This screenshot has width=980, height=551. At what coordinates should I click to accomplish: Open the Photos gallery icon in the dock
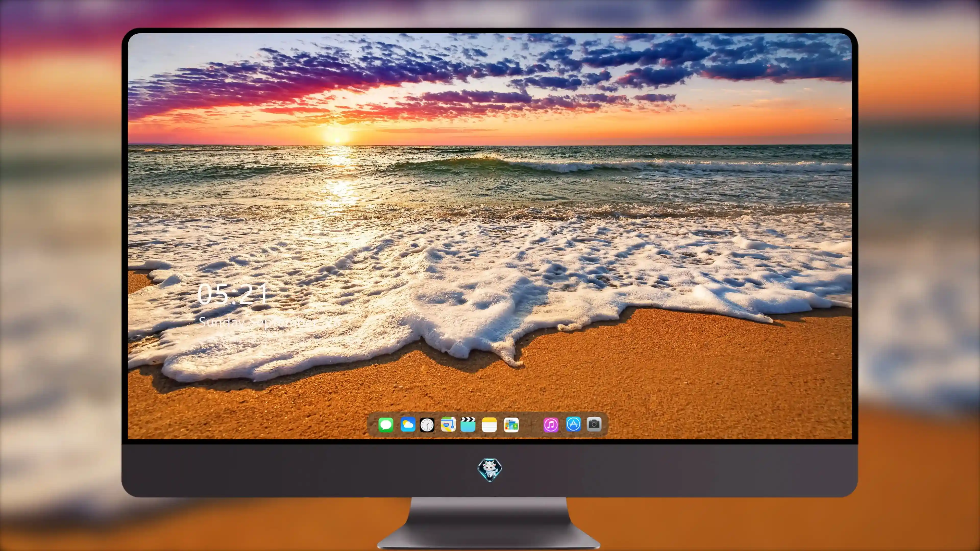pyautogui.click(x=511, y=425)
